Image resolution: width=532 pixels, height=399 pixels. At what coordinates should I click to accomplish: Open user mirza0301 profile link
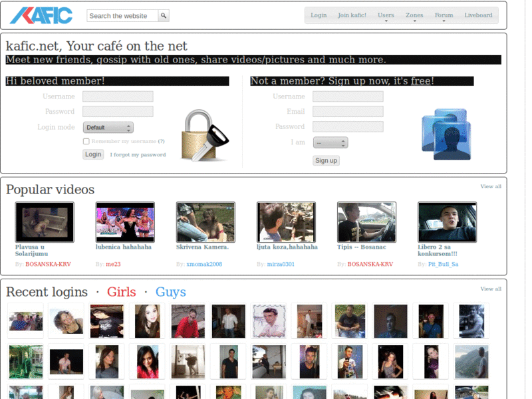281,264
